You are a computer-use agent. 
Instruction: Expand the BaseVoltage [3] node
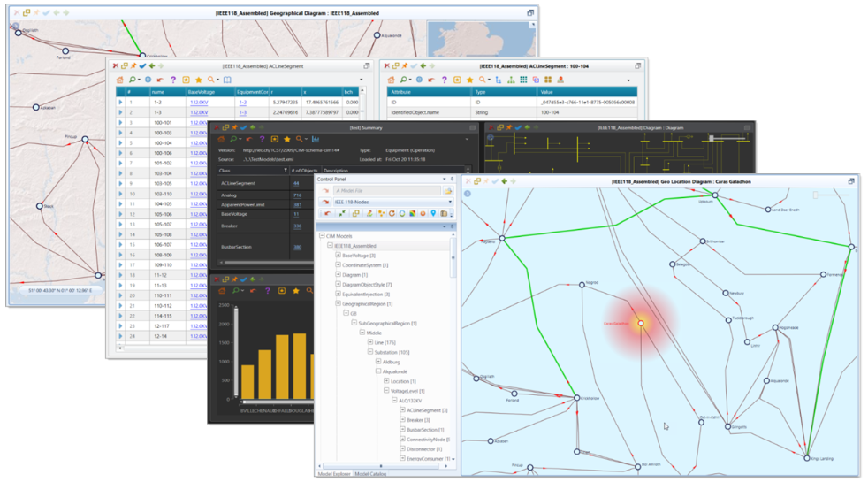(338, 256)
